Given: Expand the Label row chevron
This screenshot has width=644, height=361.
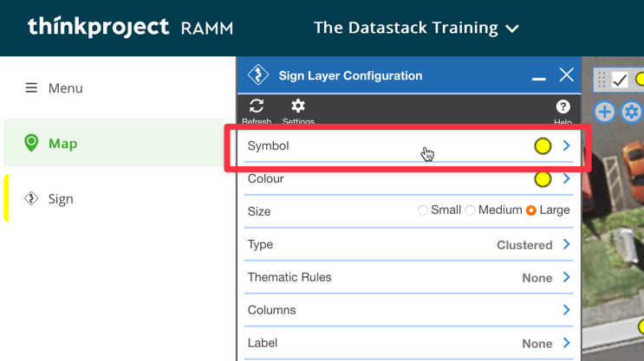Looking at the screenshot, I should click(567, 343).
